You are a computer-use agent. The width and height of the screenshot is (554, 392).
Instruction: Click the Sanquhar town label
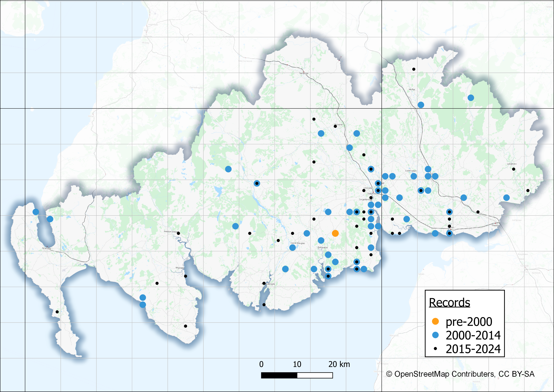pyautogui.click(x=304, y=73)
